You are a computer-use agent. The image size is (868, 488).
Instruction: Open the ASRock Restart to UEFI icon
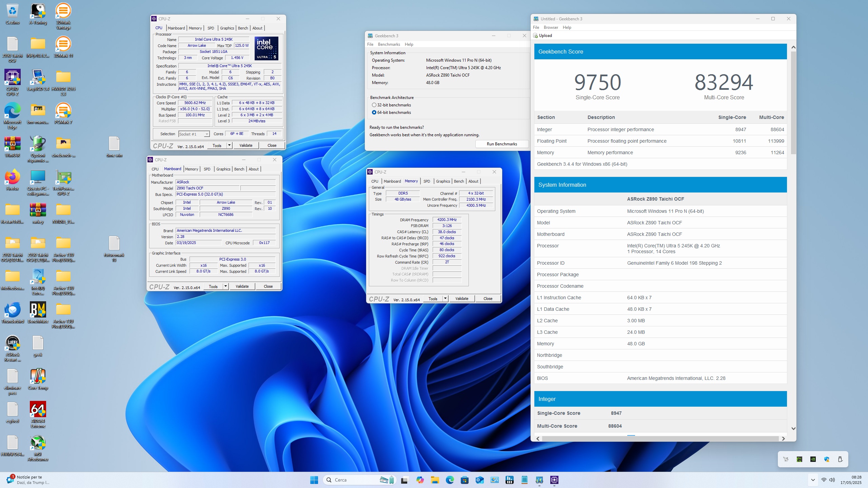pos(13,348)
